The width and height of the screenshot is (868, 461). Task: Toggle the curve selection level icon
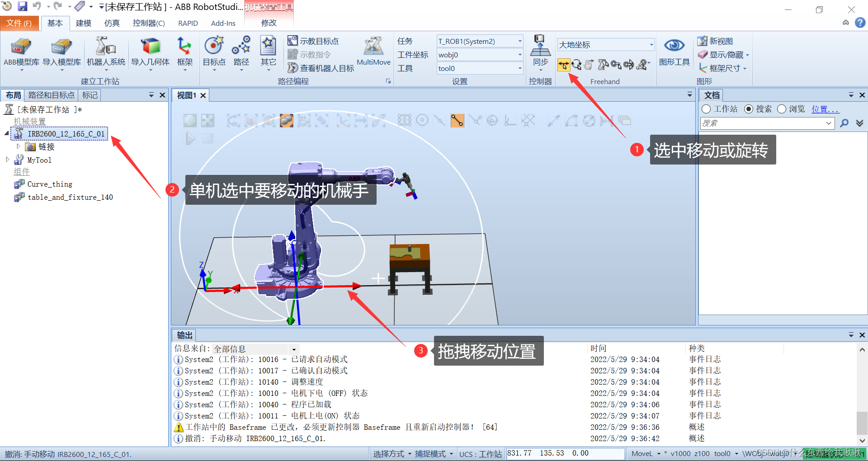[233, 120]
